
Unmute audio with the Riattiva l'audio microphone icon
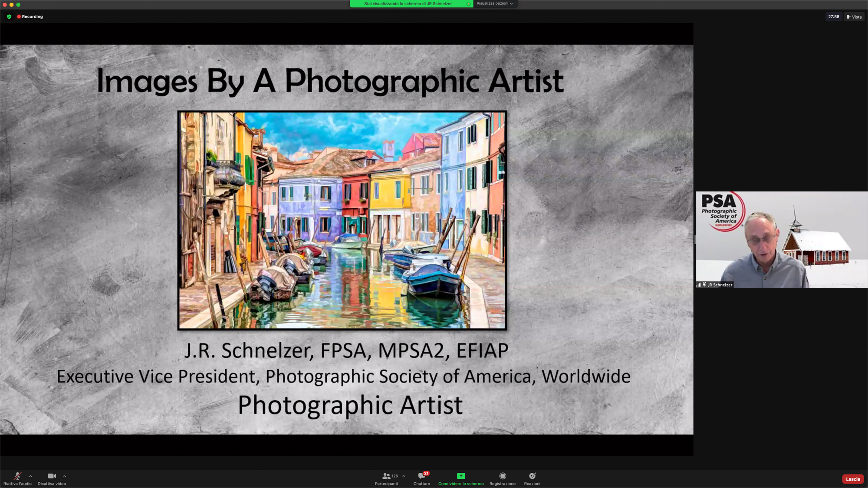click(17, 478)
